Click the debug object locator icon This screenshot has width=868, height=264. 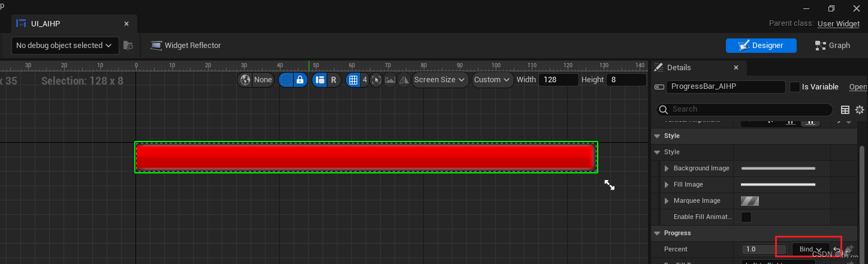coord(128,45)
